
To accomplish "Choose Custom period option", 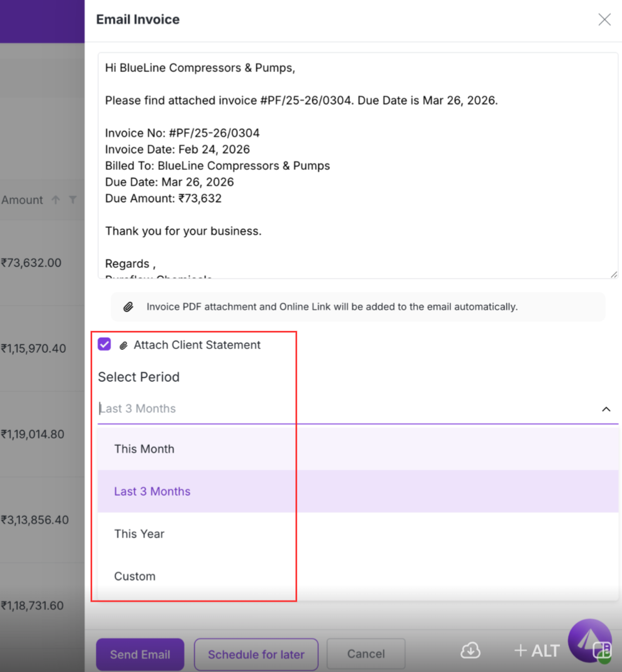I will click(x=135, y=576).
